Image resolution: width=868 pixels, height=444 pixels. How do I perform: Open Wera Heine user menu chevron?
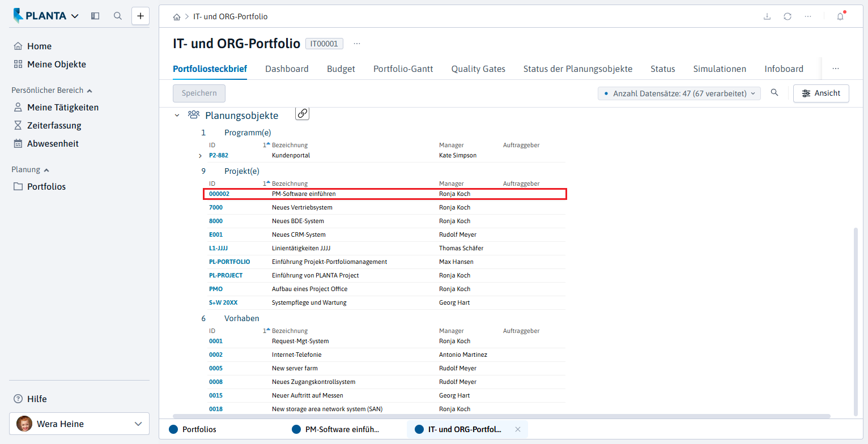138,424
